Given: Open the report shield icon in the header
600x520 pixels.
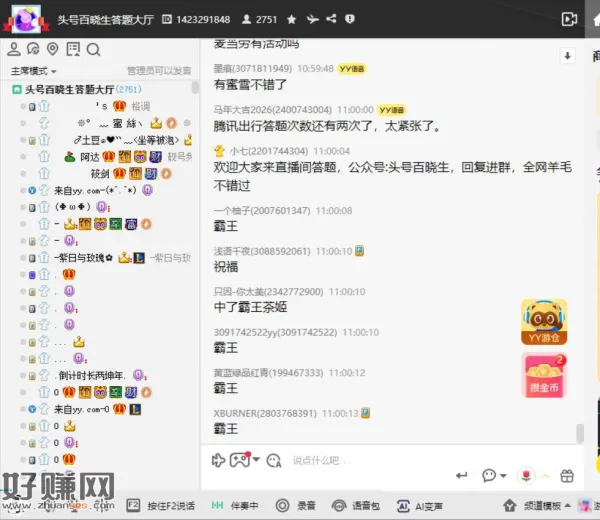Looking at the screenshot, I should [x=350, y=19].
